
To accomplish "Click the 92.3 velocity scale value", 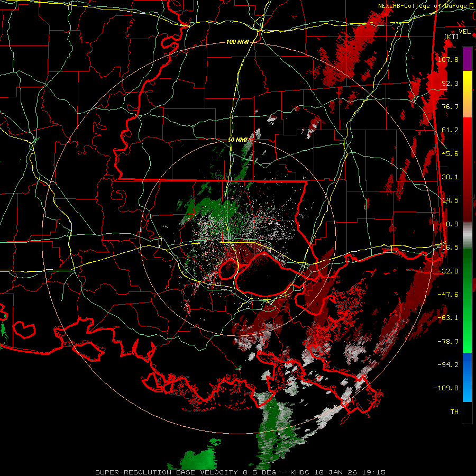I will click(450, 83).
